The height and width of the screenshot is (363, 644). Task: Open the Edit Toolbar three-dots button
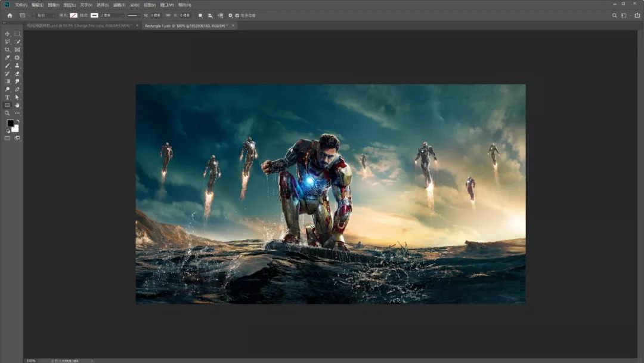click(17, 113)
